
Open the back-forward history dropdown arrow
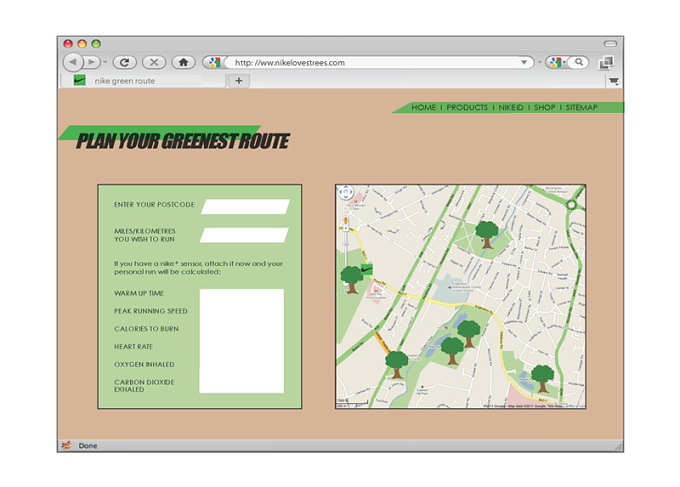point(105,62)
